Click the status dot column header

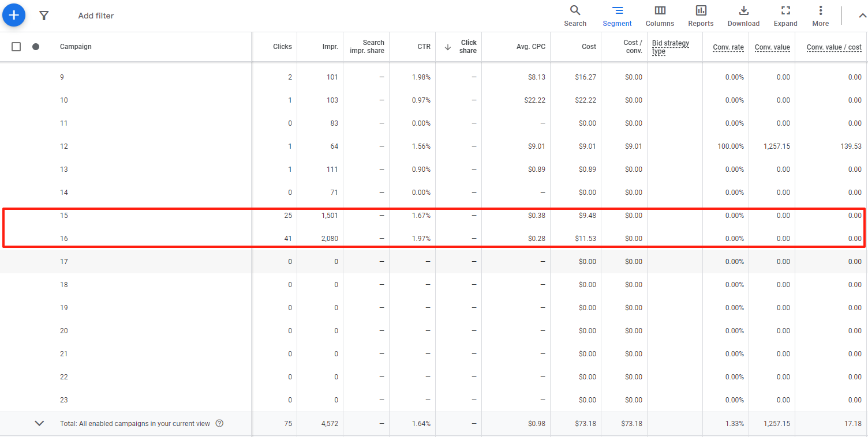point(36,47)
